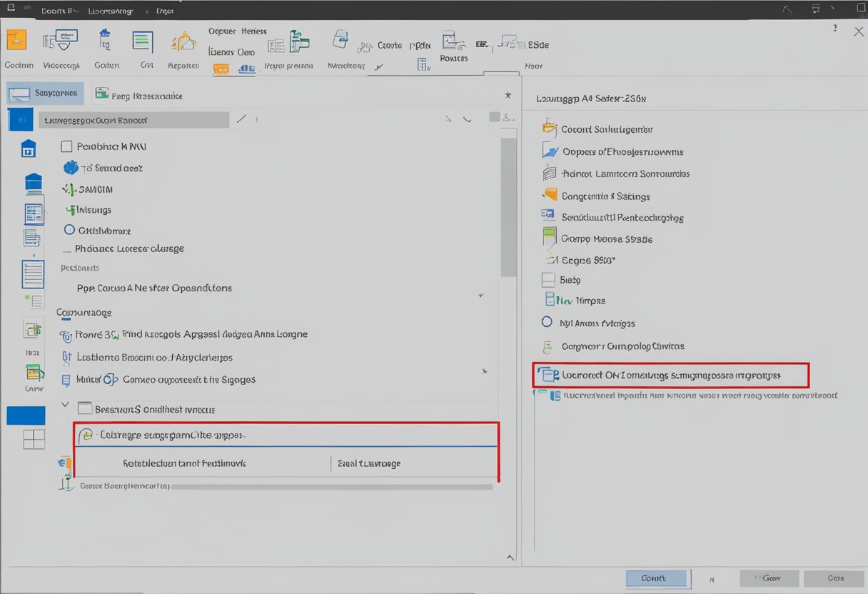
Task: Select the radio button in the right panel list
Action: point(547,323)
